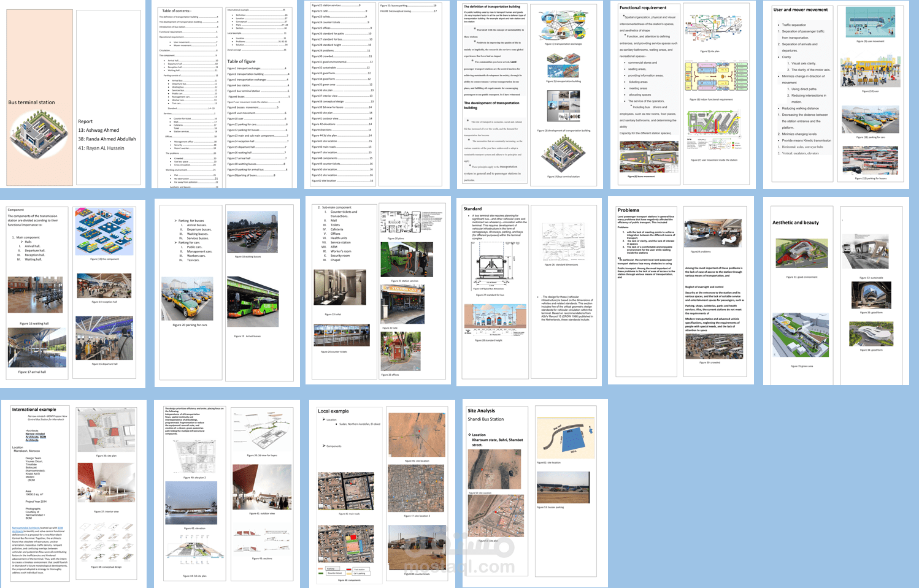Click the author name '38: Randa Ahmed Abdullah'
The image size is (919, 588).
point(107,139)
